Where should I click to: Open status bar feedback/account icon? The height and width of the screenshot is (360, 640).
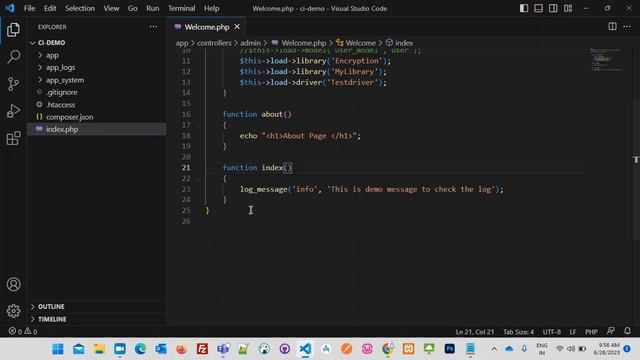coord(611,331)
